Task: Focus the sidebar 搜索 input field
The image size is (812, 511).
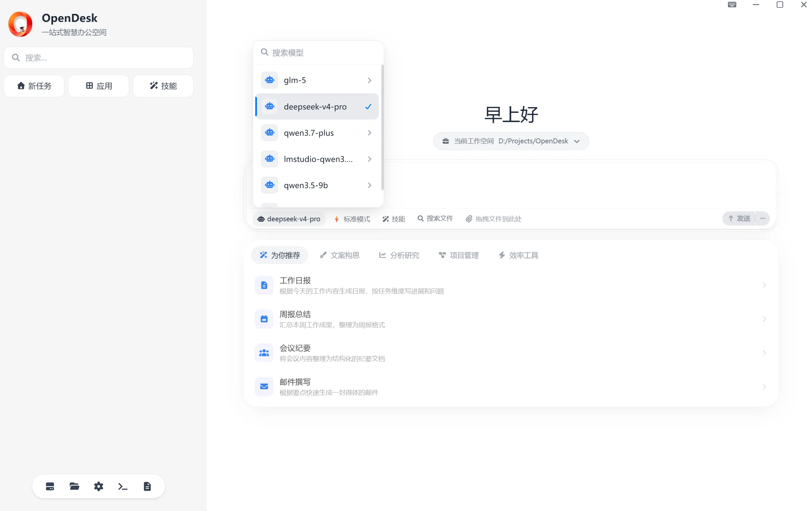Action: pos(99,58)
